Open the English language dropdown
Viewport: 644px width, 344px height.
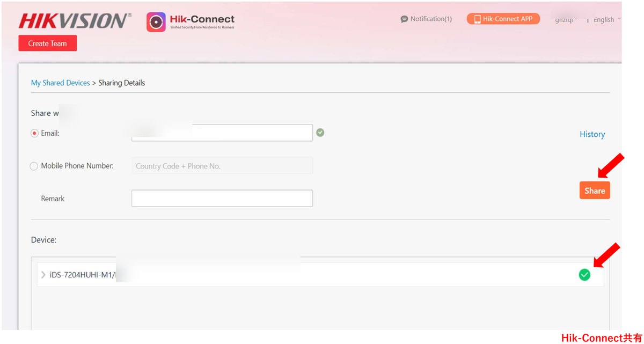(607, 19)
